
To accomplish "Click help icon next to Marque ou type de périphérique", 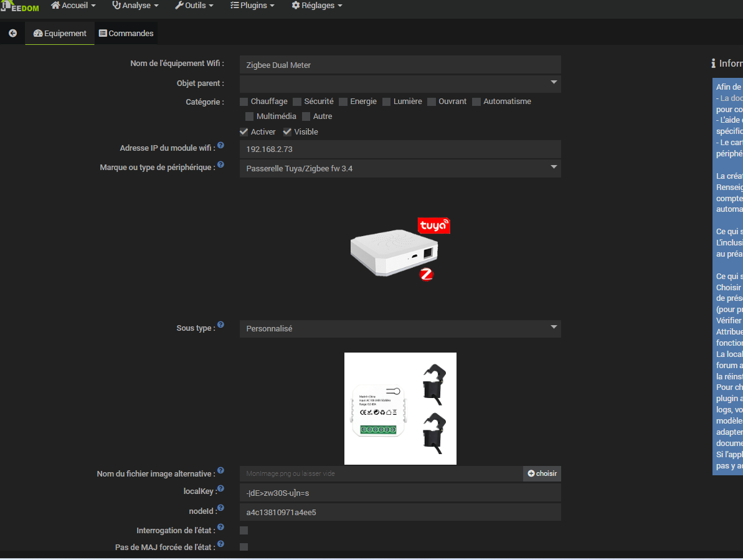I will click(x=221, y=165).
